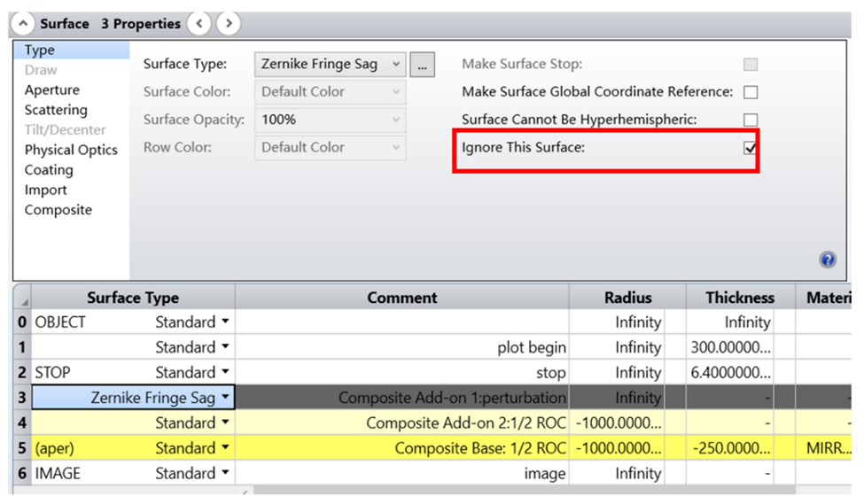Viewport: 864px width, 504px height.
Task: Click the horizontal scrollbar of the editor
Action: (x=524, y=490)
